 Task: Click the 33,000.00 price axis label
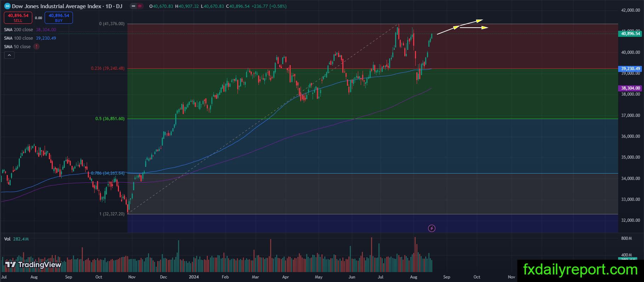(631, 199)
